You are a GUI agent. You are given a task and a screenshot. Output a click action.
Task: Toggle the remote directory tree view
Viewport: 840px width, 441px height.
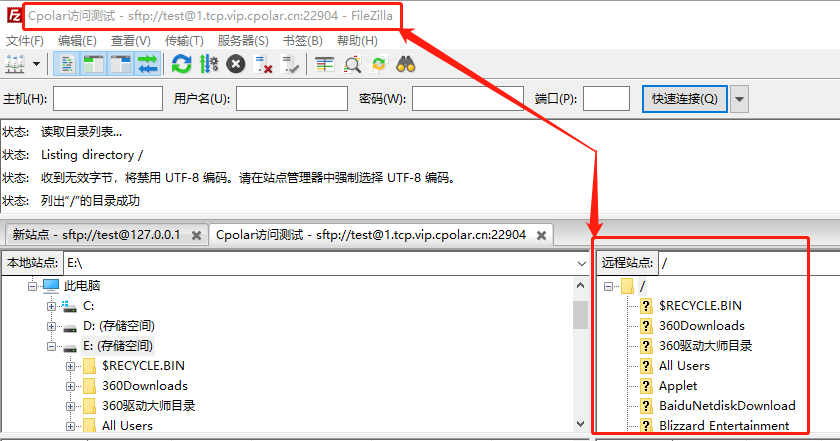tap(121, 65)
